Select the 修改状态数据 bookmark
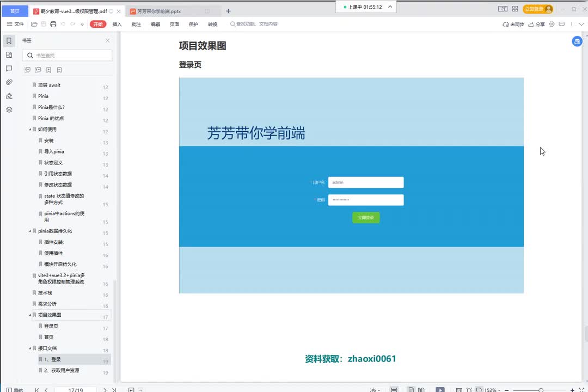 (58, 185)
